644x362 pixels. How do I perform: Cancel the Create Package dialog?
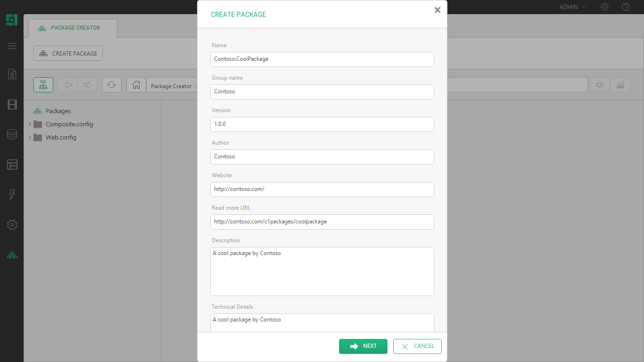[417, 346]
